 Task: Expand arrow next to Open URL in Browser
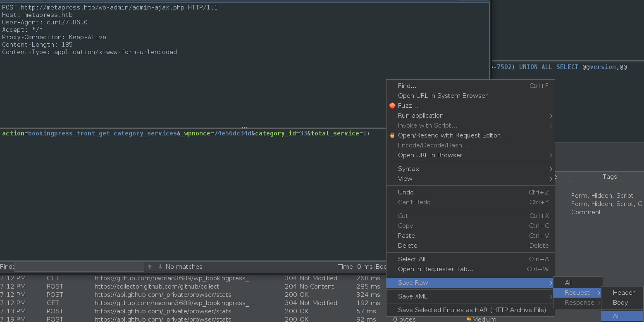tap(551, 155)
